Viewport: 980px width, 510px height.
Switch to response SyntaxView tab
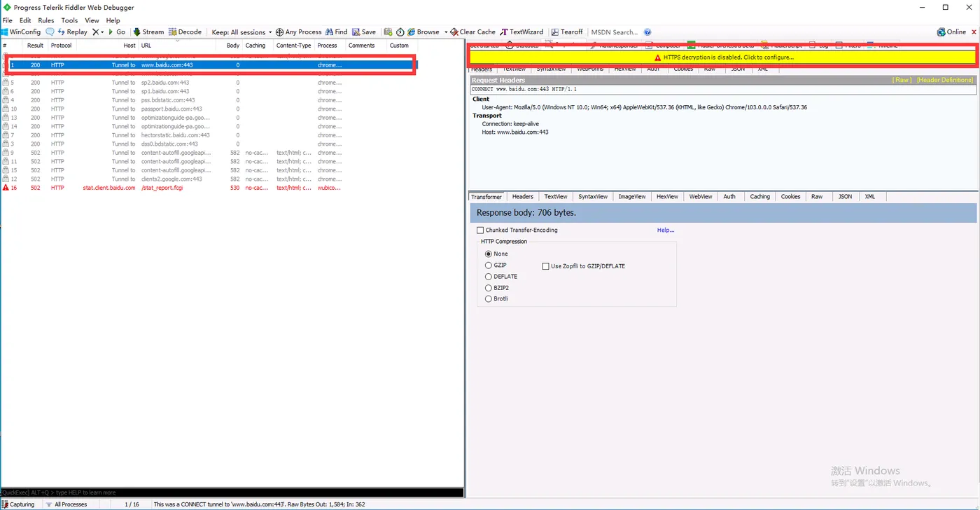(x=593, y=197)
